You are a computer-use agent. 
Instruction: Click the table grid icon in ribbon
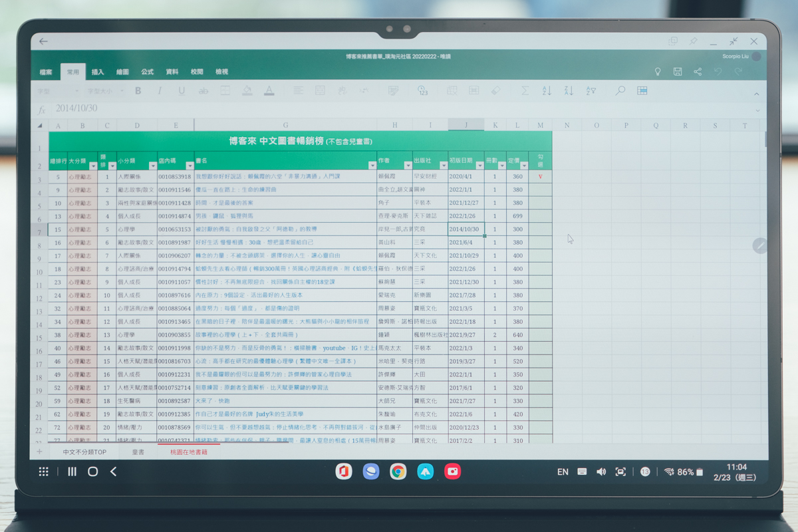pos(642,90)
